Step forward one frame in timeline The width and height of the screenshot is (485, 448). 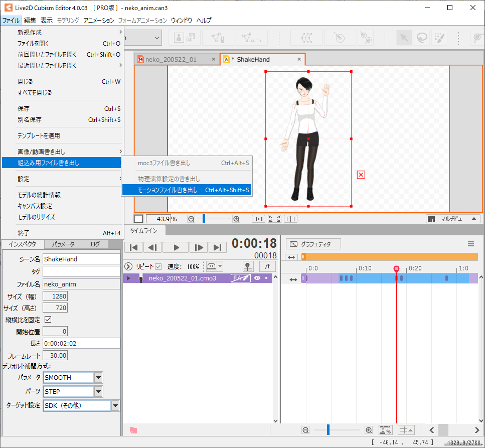pos(199,247)
